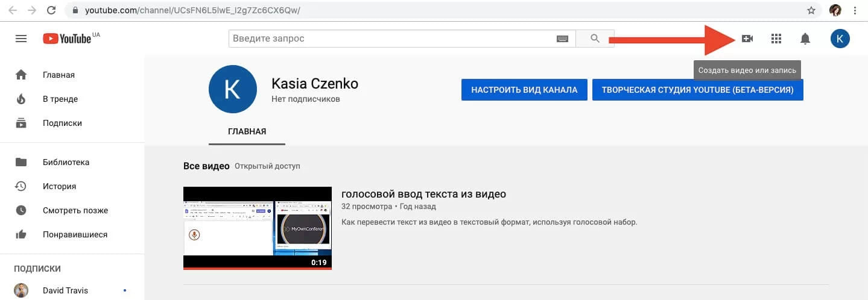Click the Главная home icon in sidebar
The image size is (868, 300).
[21, 75]
